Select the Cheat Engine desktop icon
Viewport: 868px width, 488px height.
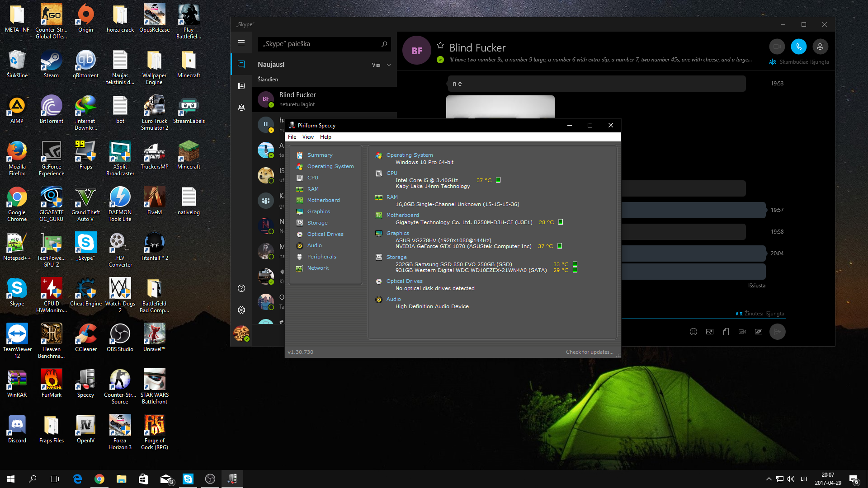(x=85, y=292)
